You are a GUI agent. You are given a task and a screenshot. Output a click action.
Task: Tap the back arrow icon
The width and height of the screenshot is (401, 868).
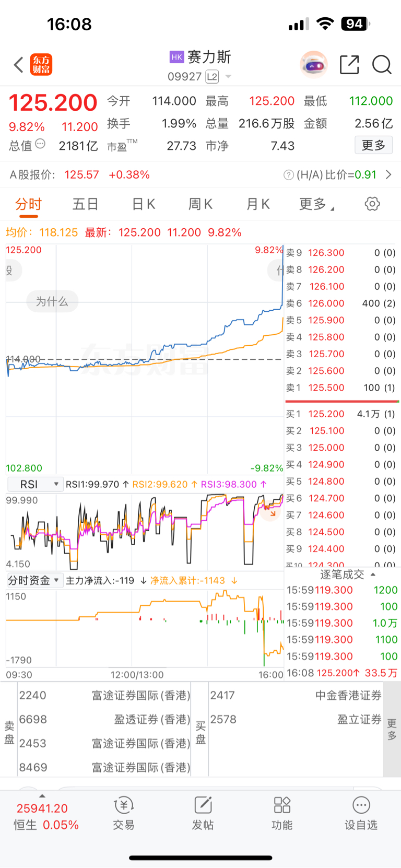point(19,65)
